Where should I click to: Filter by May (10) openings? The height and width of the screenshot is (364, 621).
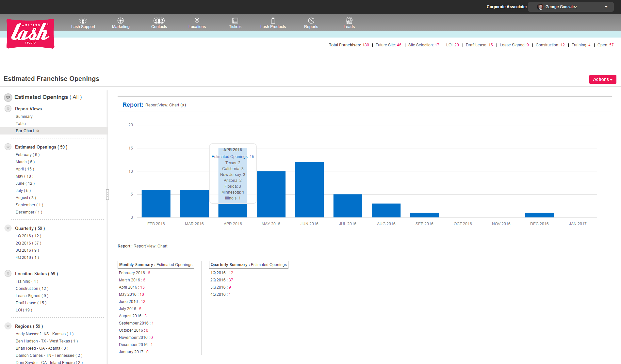click(x=25, y=176)
